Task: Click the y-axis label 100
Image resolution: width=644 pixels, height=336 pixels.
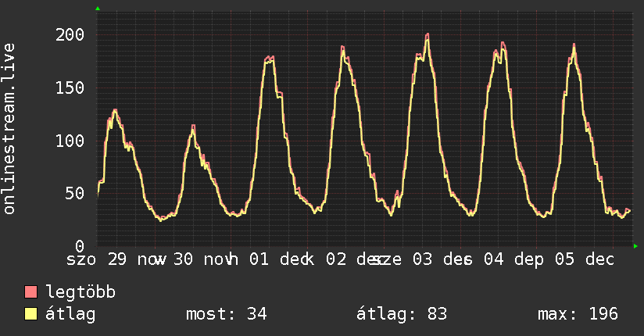Action: [x=70, y=141]
